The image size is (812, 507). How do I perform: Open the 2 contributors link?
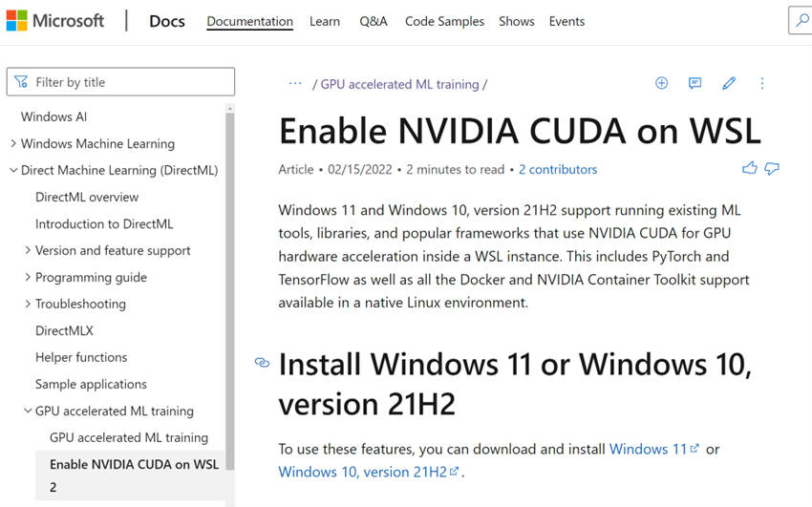coord(558,169)
